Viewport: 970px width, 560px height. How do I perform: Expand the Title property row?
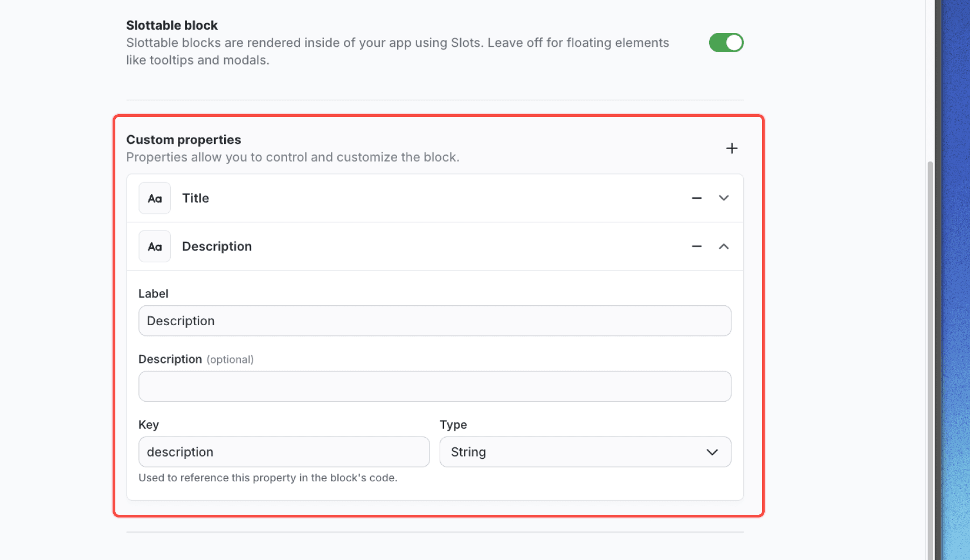724,198
